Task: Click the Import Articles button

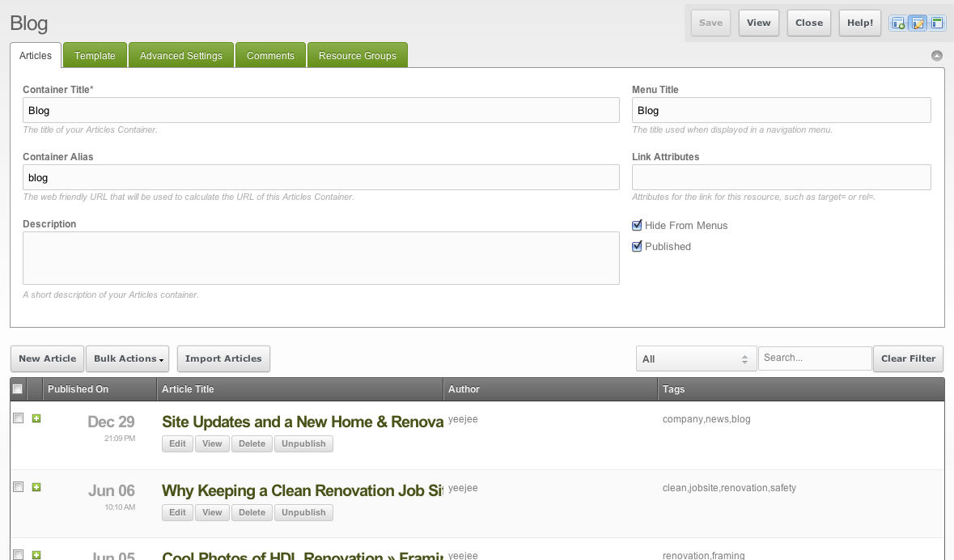Action: pyautogui.click(x=223, y=358)
